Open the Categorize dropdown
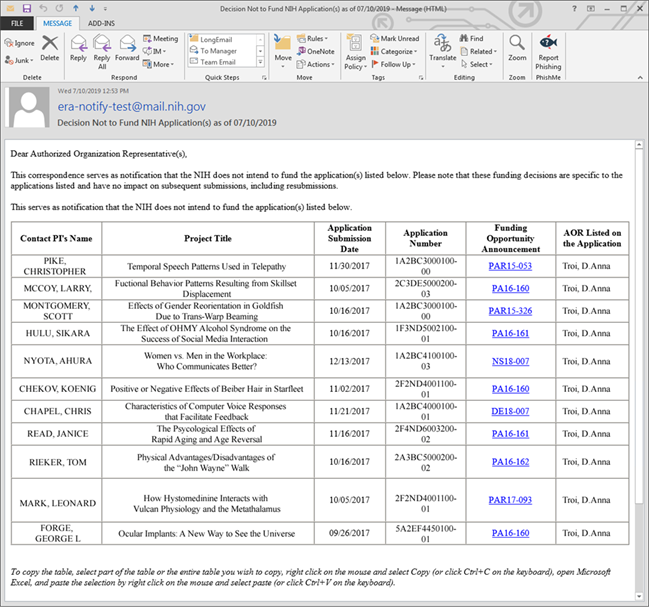The image size is (649, 607). (x=394, y=51)
